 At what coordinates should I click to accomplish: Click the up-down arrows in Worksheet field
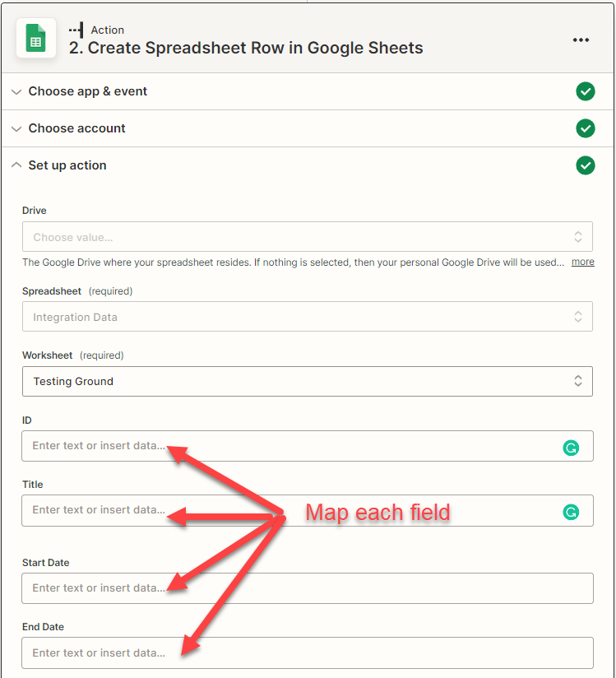click(578, 381)
